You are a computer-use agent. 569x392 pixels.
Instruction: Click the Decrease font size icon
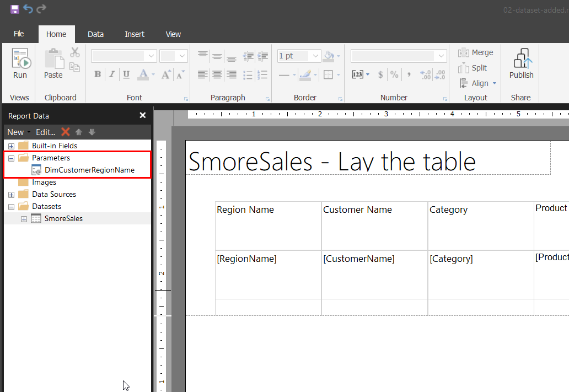tap(180, 75)
